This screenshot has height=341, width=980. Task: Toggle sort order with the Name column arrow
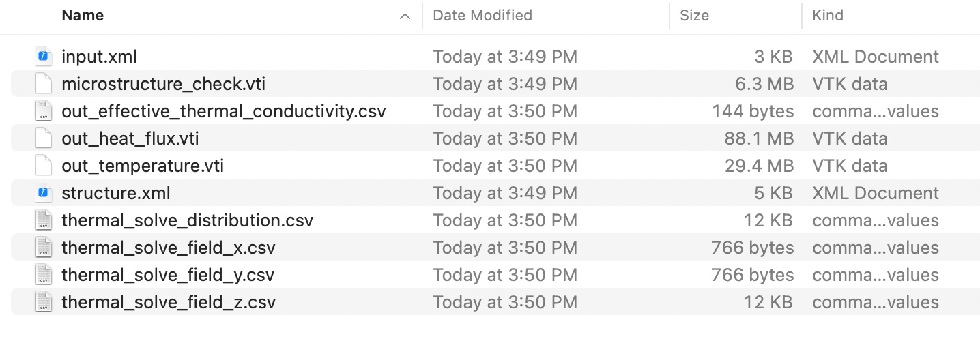pyautogui.click(x=405, y=16)
